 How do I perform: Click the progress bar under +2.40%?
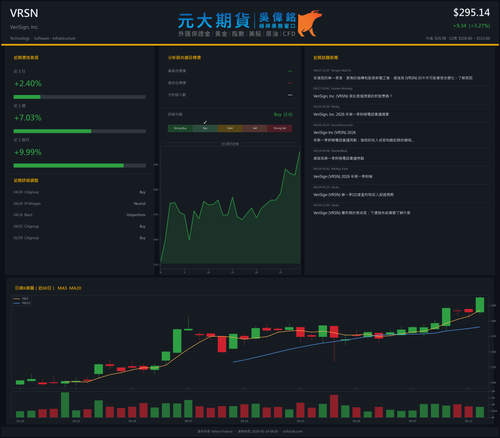(80, 97)
